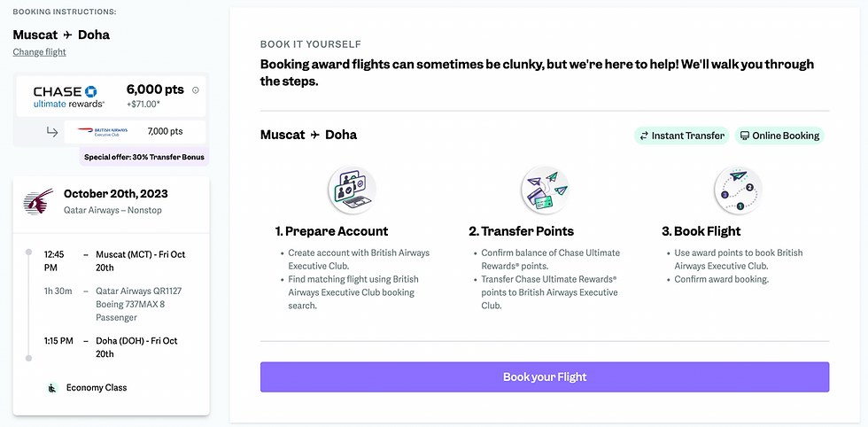This screenshot has height=427, width=868.
Task: Select the October 20th, 2023 flight header
Action: click(x=116, y=194)
